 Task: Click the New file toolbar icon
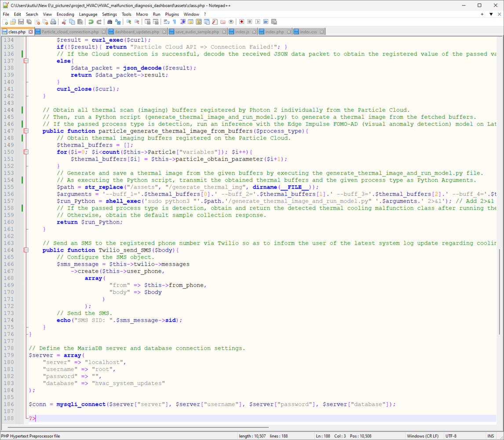coord(5,22)
